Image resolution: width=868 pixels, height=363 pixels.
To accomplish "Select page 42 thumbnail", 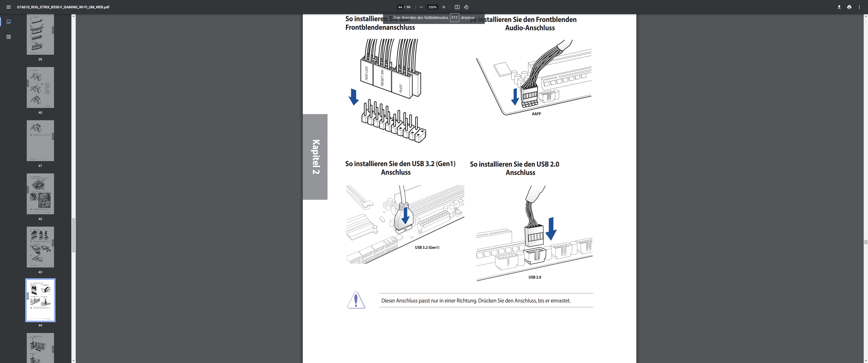I will pyautogui.click(x=40, y=194).
